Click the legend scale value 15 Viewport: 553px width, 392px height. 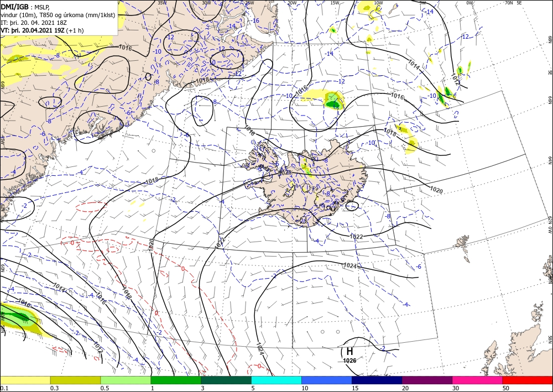point(355,388)
